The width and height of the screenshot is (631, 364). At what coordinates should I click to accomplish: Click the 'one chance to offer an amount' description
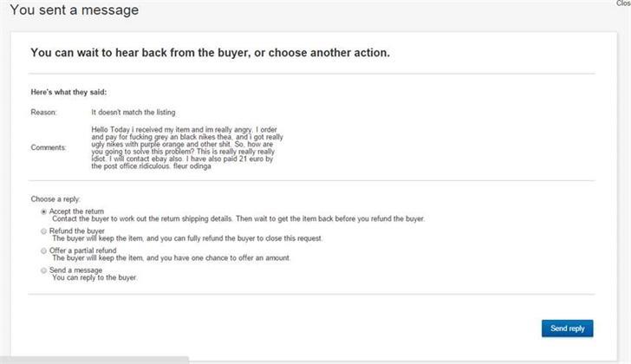pos(171,257)
